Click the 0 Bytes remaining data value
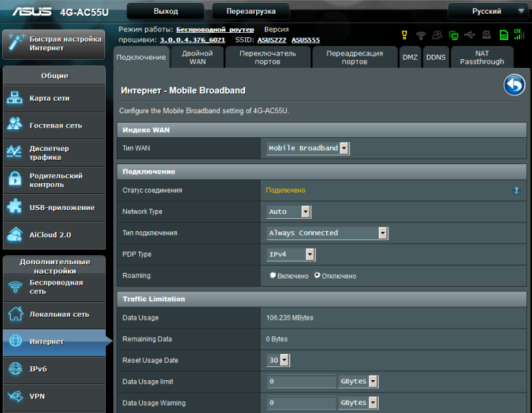The image size is (532, 413). 277,339
